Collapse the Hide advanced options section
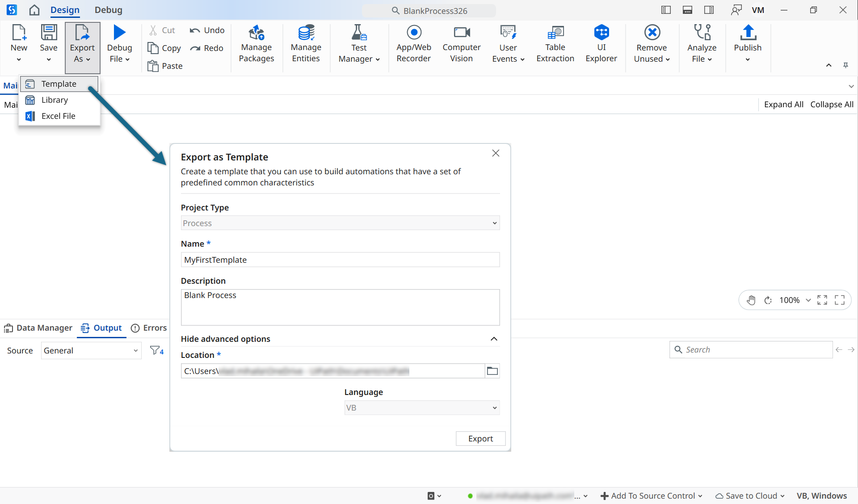This screenshot has width=858, height=504. pos(494,339)
